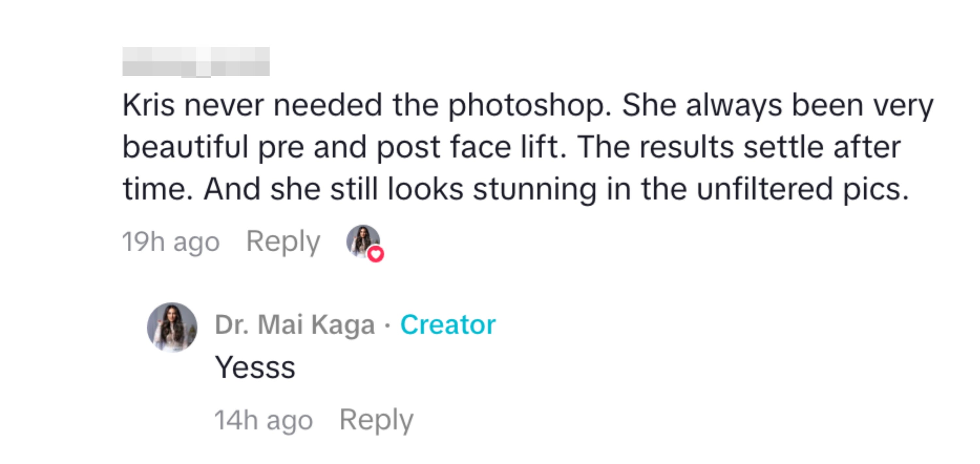Click the blue Creator label
This screenshot has height=464, width=980.
(448, 325)
